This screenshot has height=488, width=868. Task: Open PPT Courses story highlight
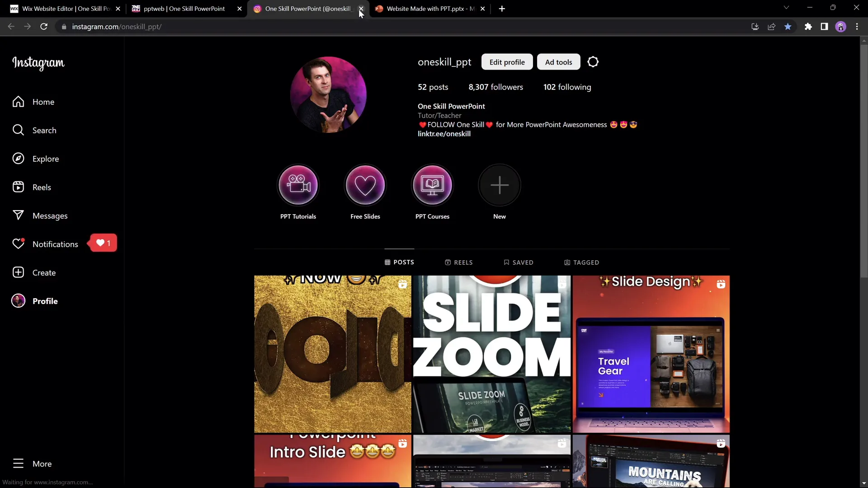click(x=432, y=185)
